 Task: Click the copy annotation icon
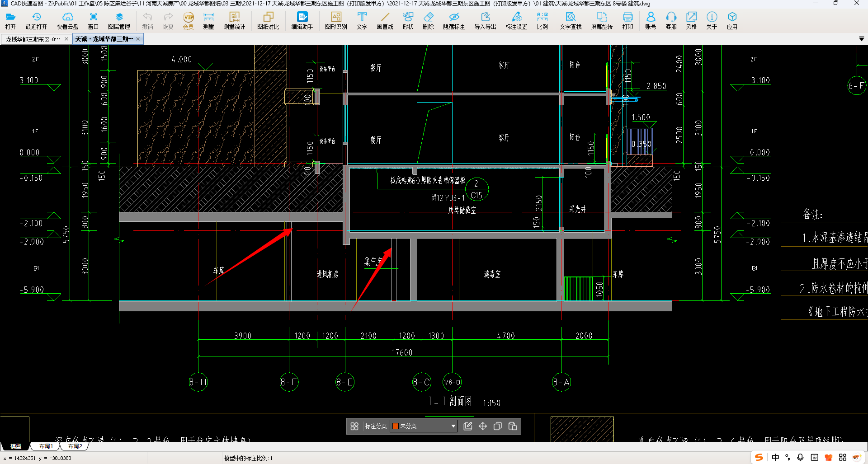coord(498,426)
